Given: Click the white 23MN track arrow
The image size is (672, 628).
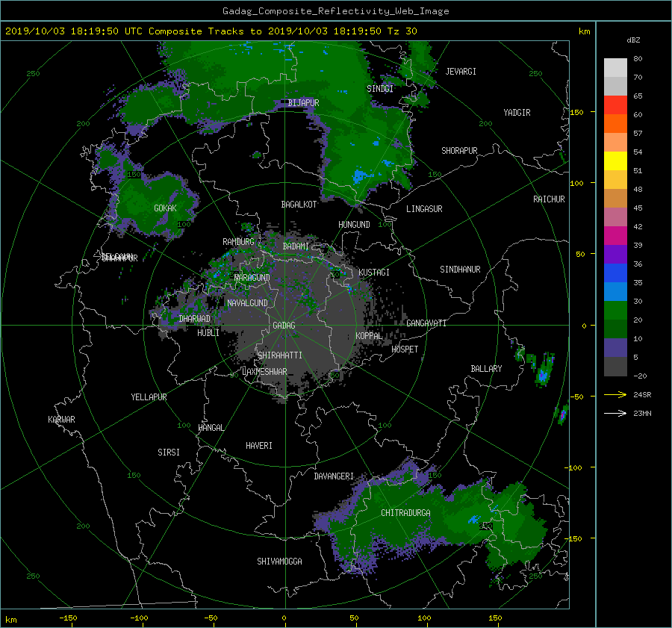Looking at the screenshot, I should click(x=615, y=414).
